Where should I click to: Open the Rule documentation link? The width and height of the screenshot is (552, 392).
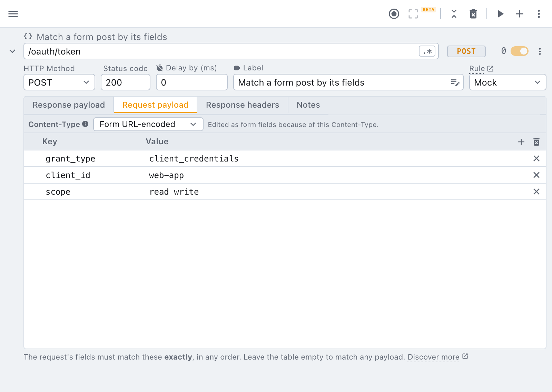[x=481, y=69]
